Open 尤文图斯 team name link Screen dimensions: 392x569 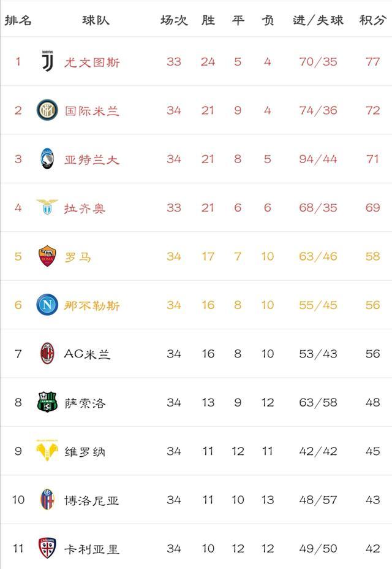click(x=92, y=62)
